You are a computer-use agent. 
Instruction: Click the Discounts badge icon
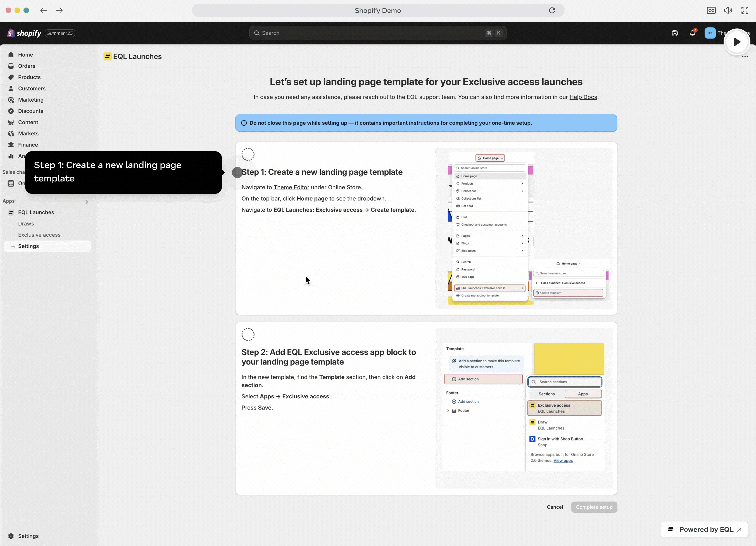(x=11, y=111)
